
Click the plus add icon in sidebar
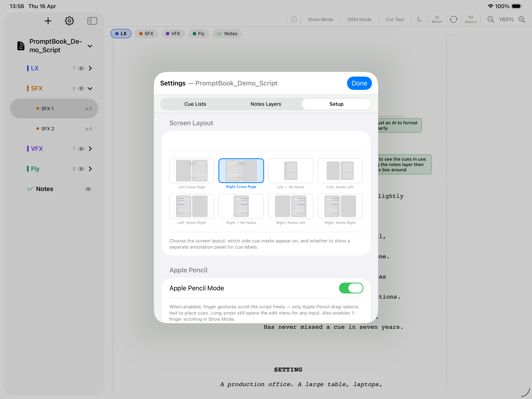pos(48,21)
